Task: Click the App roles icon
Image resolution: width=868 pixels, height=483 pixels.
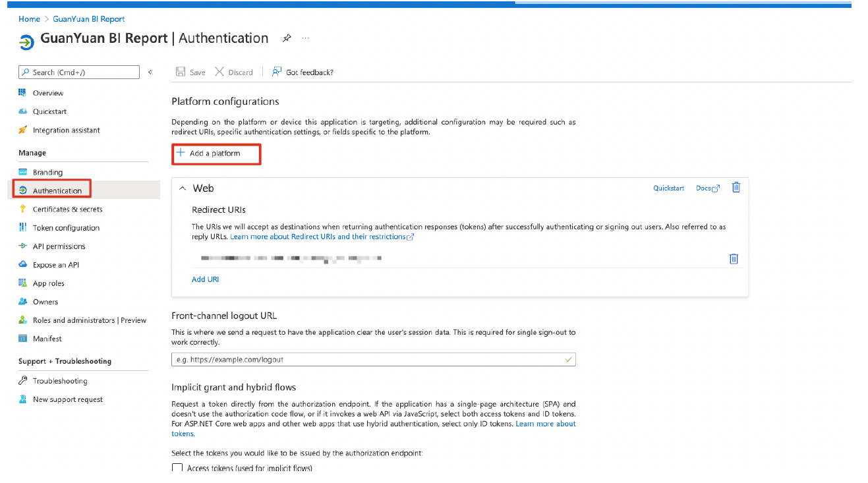Action: tap(22, 283)
